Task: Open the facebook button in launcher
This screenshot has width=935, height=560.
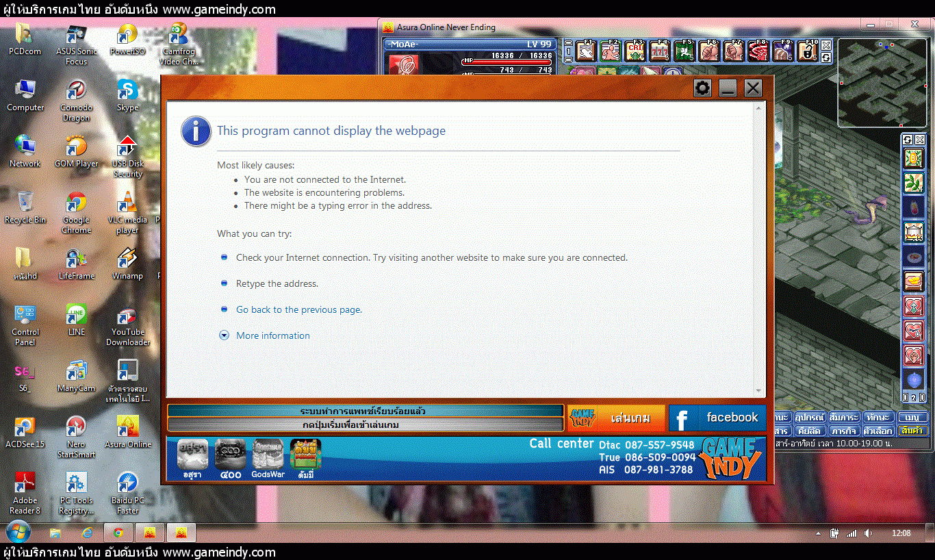Action: 717,418
